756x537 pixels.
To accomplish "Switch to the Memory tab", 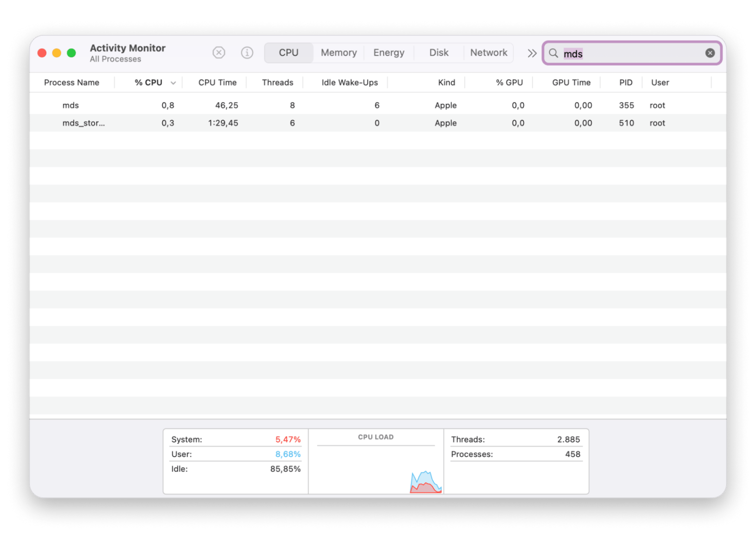I will click(339, 53).
